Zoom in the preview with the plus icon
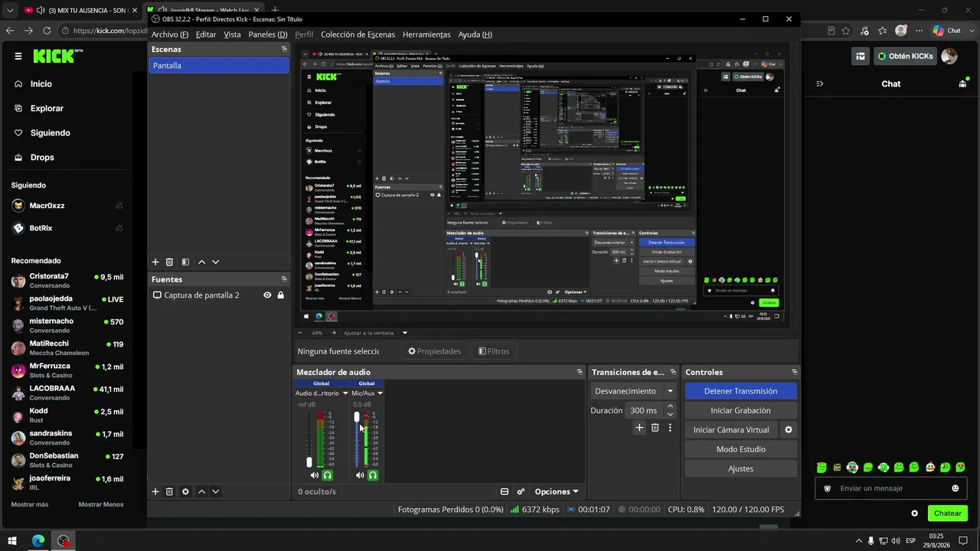 point(334,333)
